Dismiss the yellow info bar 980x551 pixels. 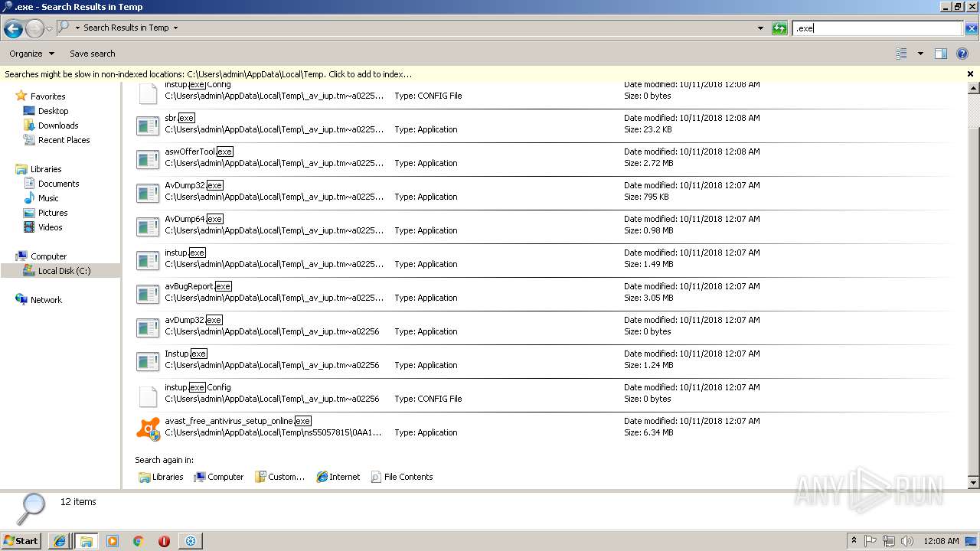tap(970, 74)
